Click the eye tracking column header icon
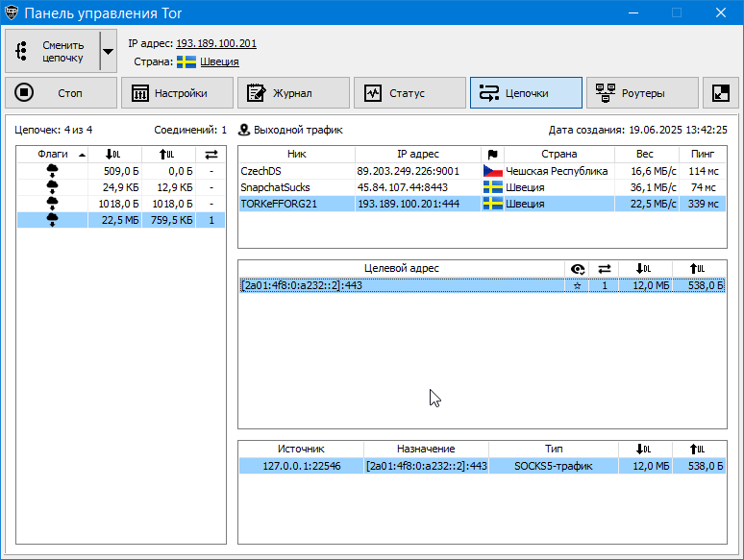 [577, 269]
